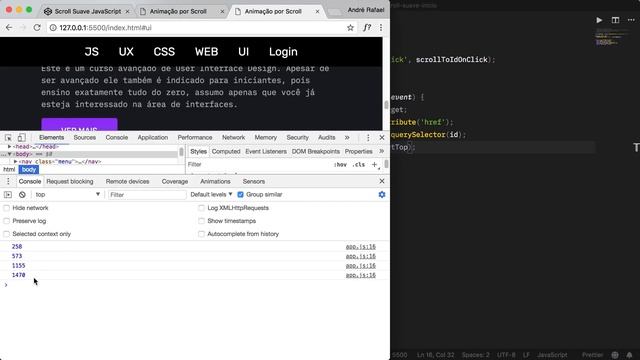The image size is (640, 360).
Task: Open Chrome three-dot menu
Action: point(381,28)
